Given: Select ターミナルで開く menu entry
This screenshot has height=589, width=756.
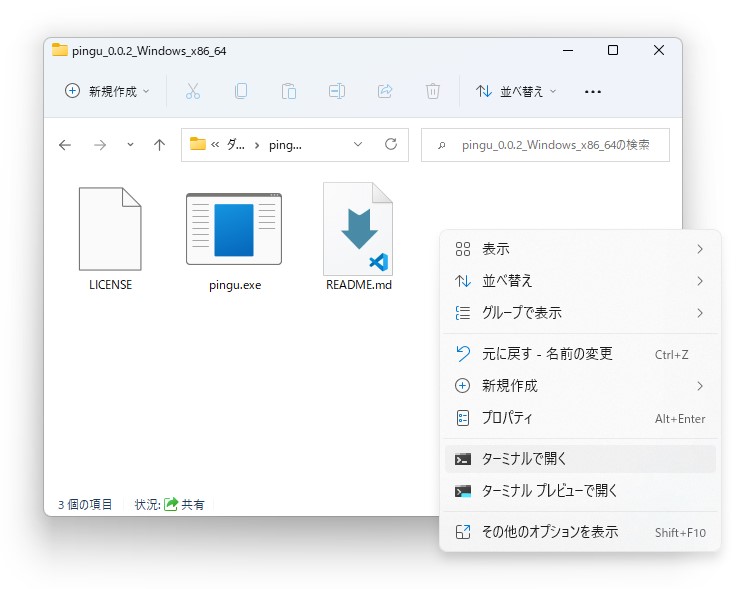Looking at the screenshot, I should [x=580, y=459].
